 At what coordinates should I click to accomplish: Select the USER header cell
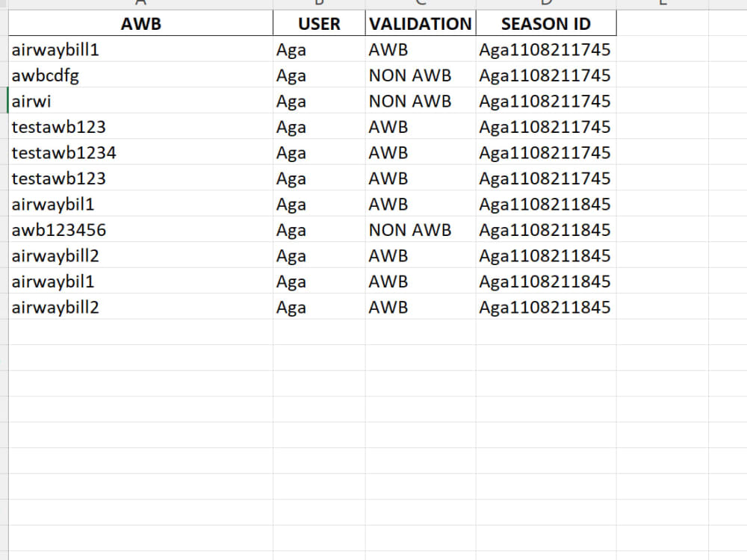tap(319, 23)
